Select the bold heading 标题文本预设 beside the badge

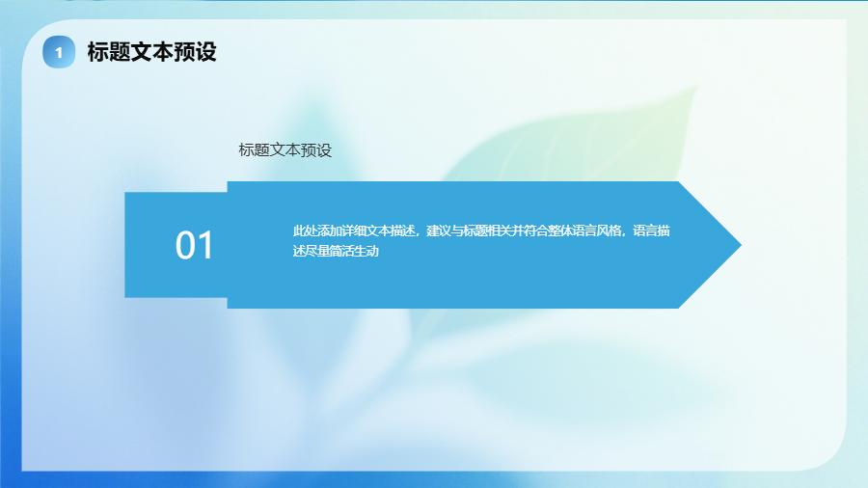point(151,52)
